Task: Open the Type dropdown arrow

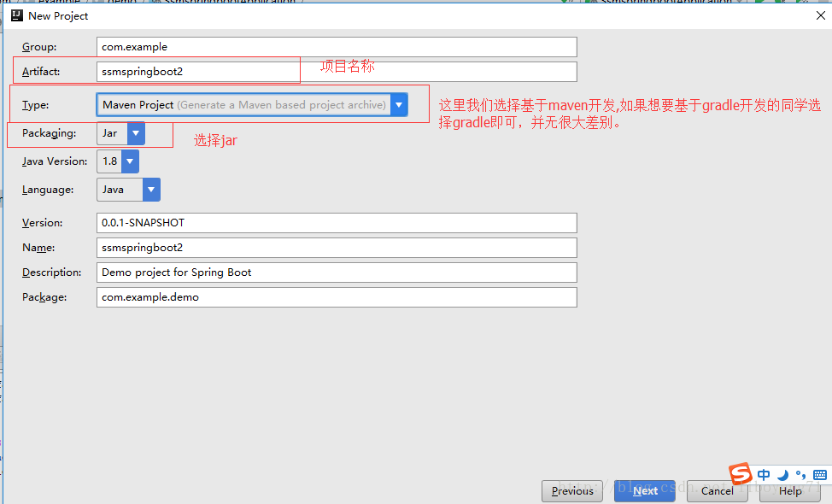Action: (x=399, y=105)
